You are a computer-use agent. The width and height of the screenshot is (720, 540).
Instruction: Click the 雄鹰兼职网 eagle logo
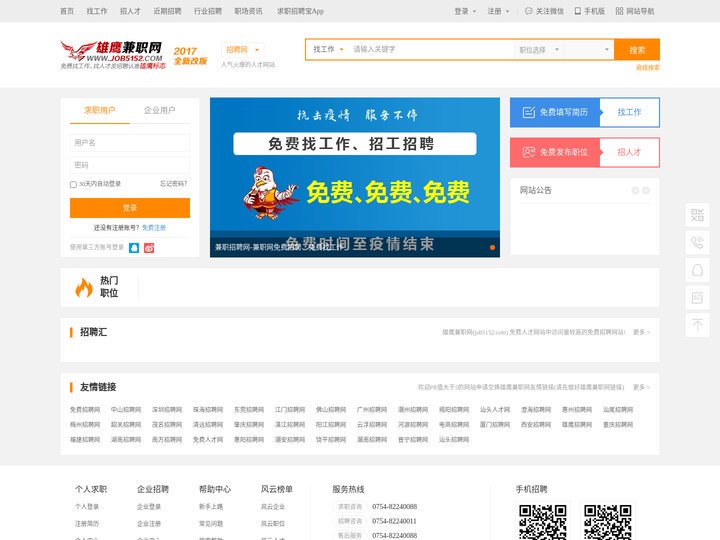point(113,55)
